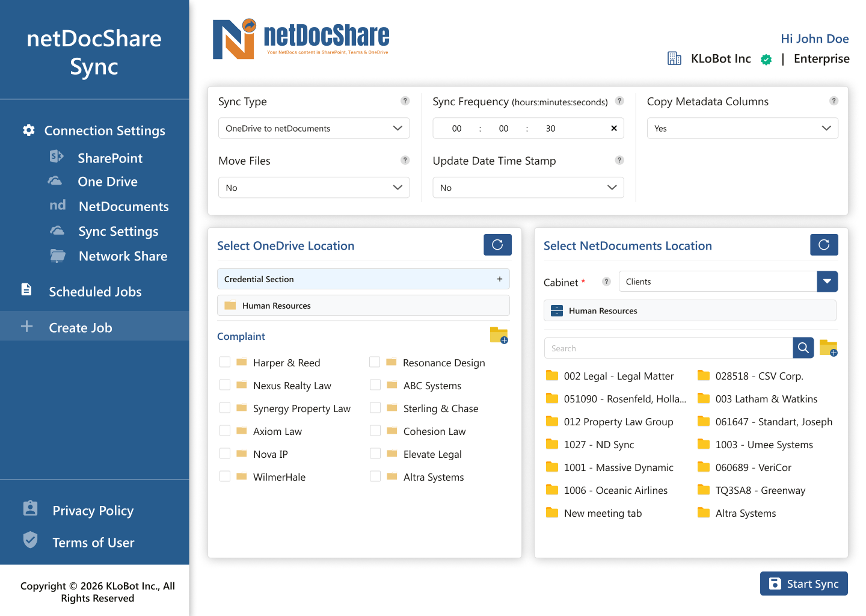Click the new folder icon beside NetDocuments search

click(x=829, y=348)
